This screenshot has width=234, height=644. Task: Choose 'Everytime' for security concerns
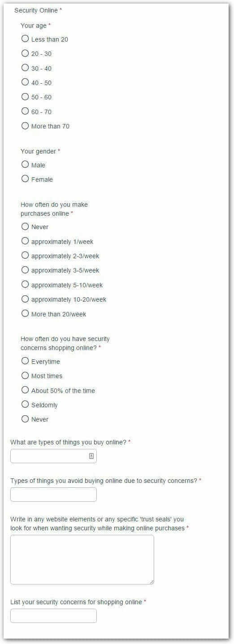tap(25, 361)
